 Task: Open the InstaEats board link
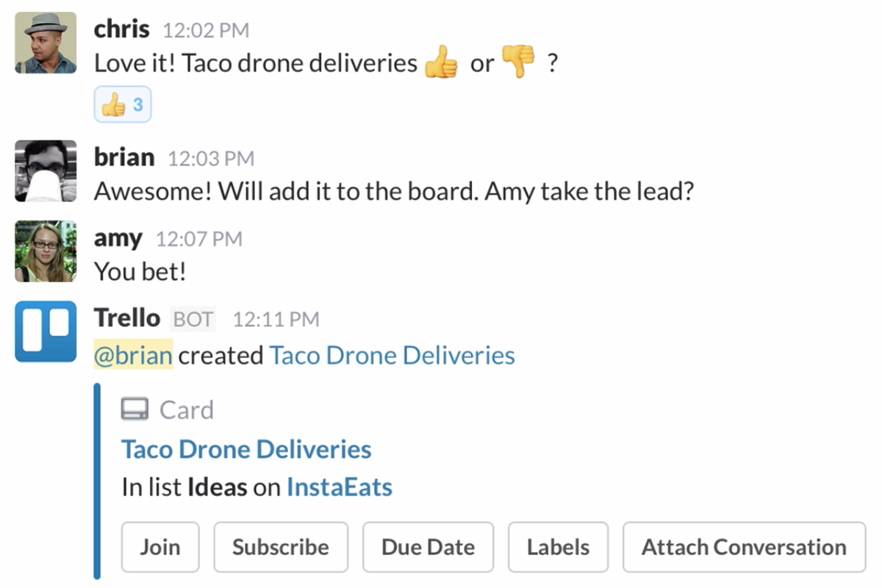click(340, 486)
